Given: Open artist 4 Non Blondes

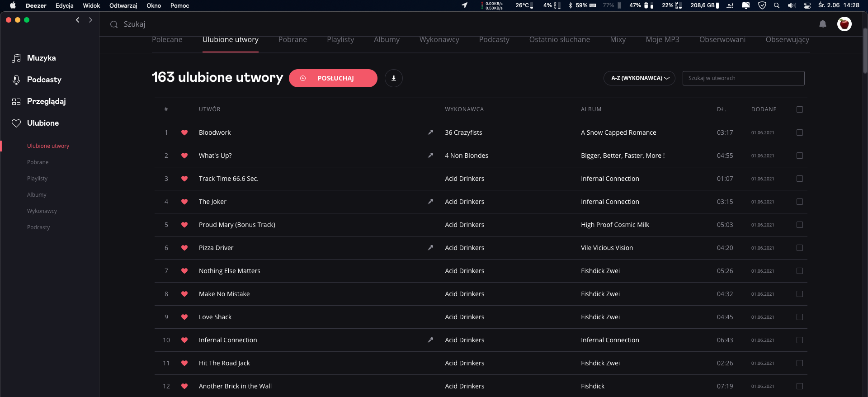Looking at the screenshot, I should (467, 156).
